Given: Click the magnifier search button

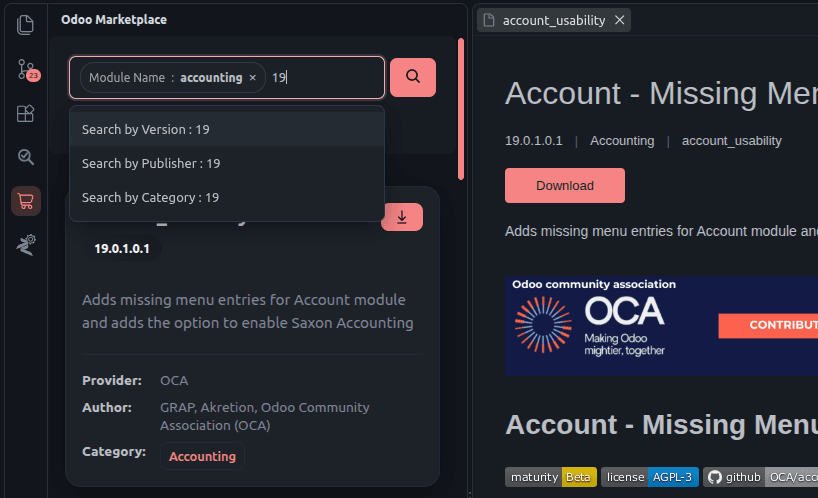Looking at the screenshot, I should point(413,77).
